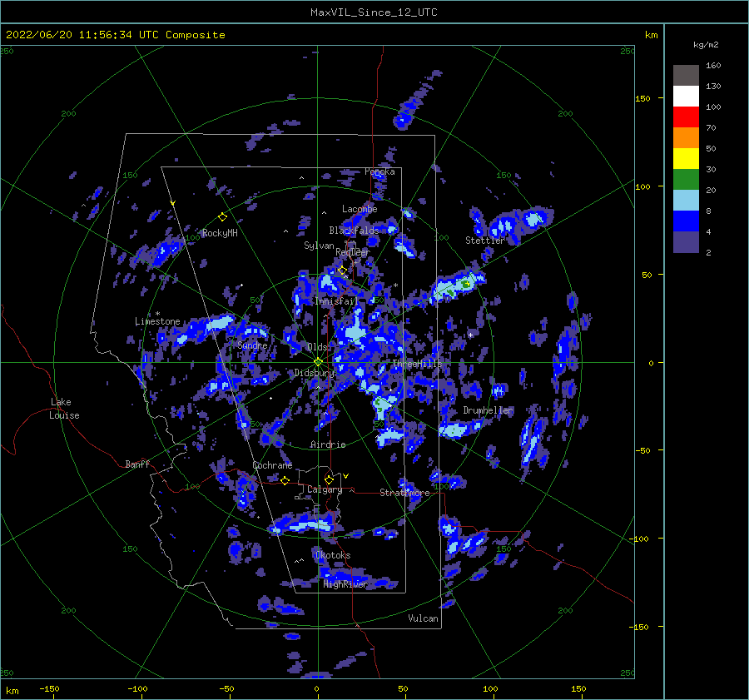749x700 pixels.
Task: Select the yellow 30–50 legend swatch
Action: (x=686, y=159)
